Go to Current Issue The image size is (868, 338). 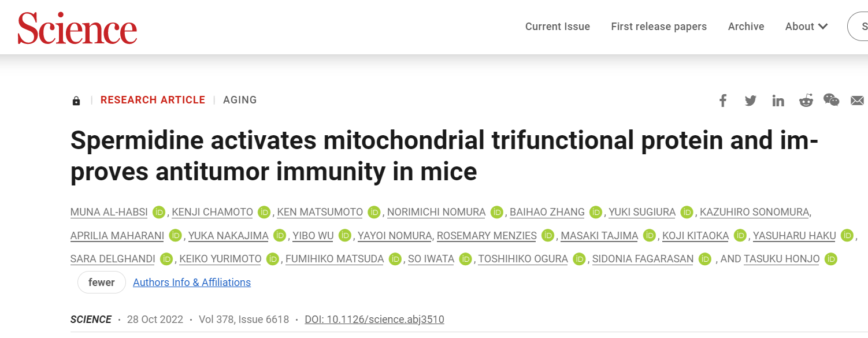point(557,27)
